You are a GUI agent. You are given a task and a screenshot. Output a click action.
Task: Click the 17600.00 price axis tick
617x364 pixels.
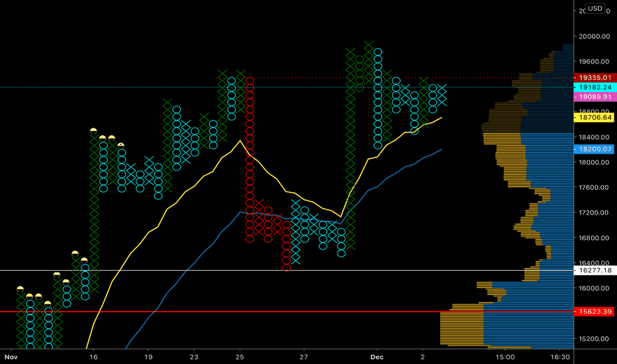click(594, 187)
